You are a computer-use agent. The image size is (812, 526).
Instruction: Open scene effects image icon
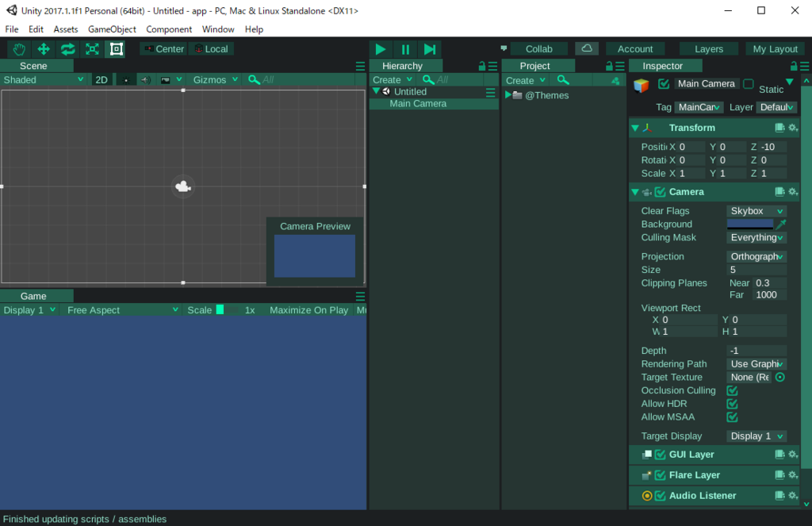[166, 80]
